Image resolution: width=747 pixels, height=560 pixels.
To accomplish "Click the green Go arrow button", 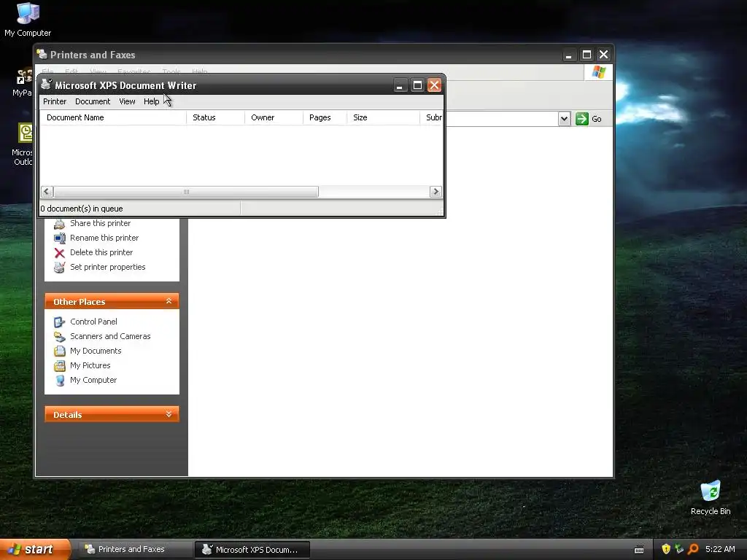I will coord(581,119).
